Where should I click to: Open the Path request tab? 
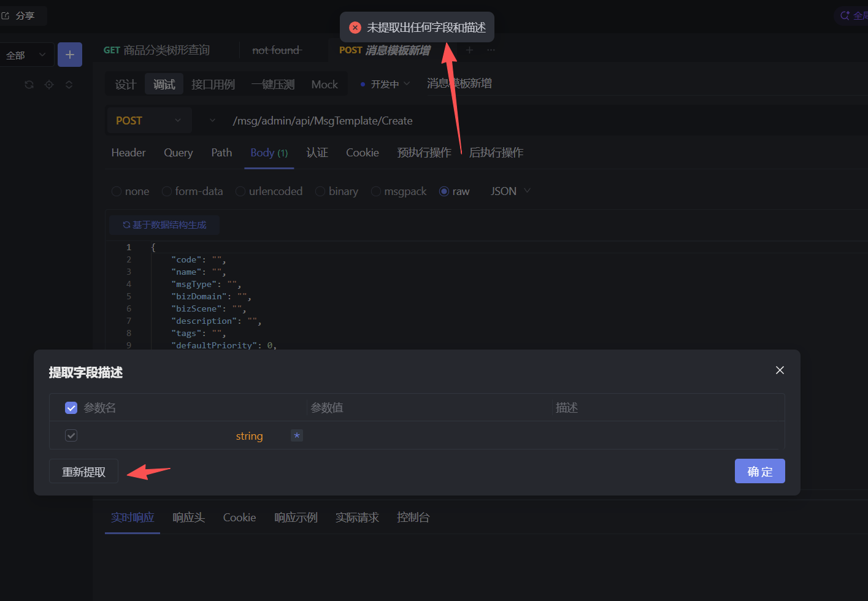point(221,153)
